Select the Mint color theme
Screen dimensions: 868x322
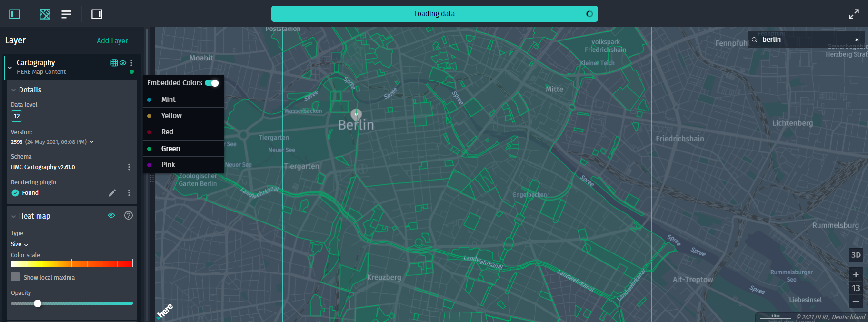(x=183, y=100)
